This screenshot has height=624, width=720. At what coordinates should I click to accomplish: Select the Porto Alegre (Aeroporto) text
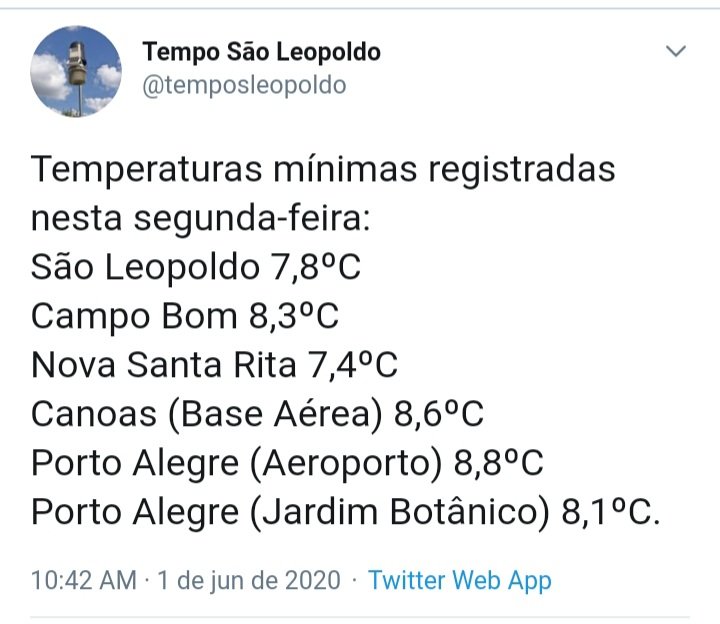236,463
